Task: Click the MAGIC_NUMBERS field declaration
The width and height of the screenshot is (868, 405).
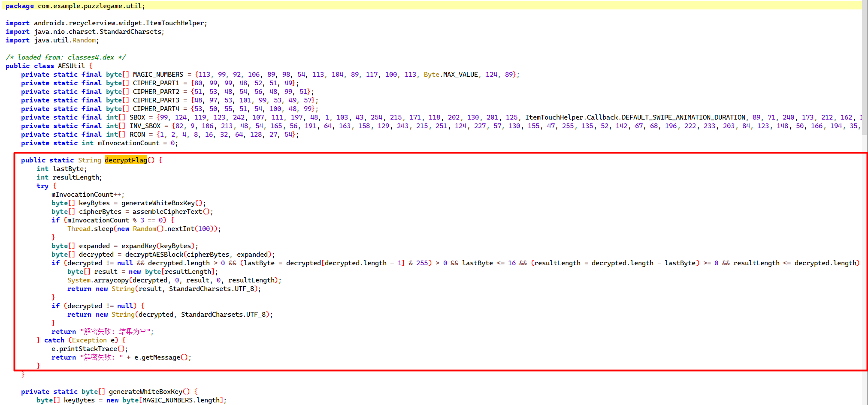Action: 158,74
